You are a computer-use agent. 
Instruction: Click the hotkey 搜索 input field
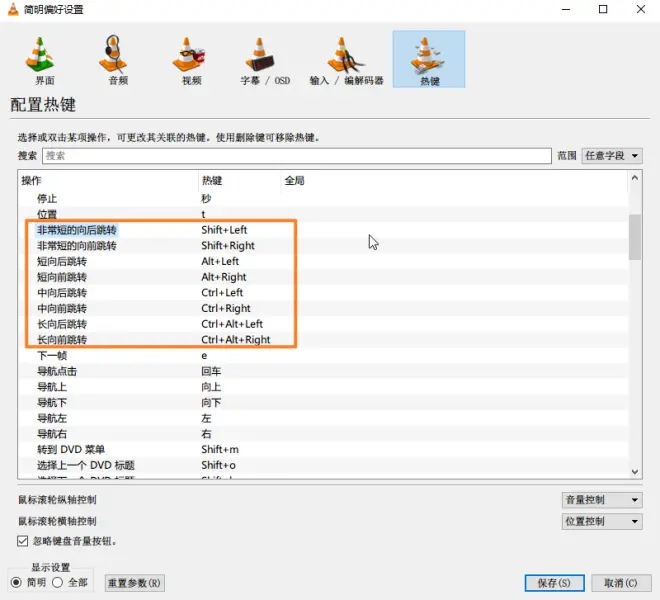(297, 156)
